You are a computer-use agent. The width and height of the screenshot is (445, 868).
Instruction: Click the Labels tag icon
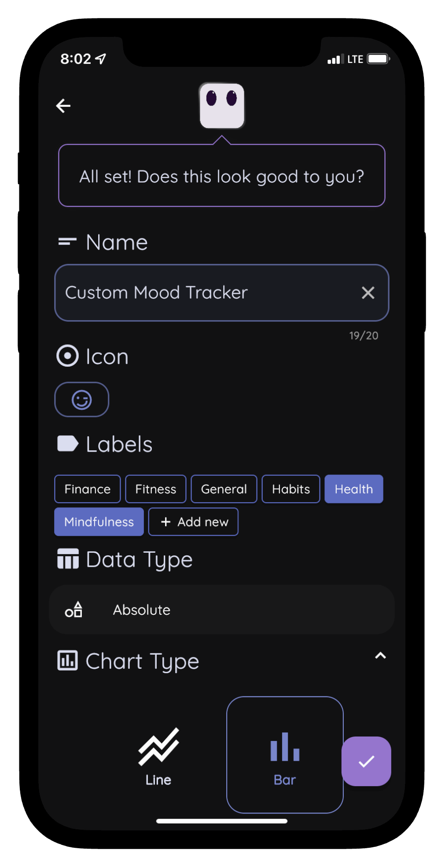tap(67, 444)
